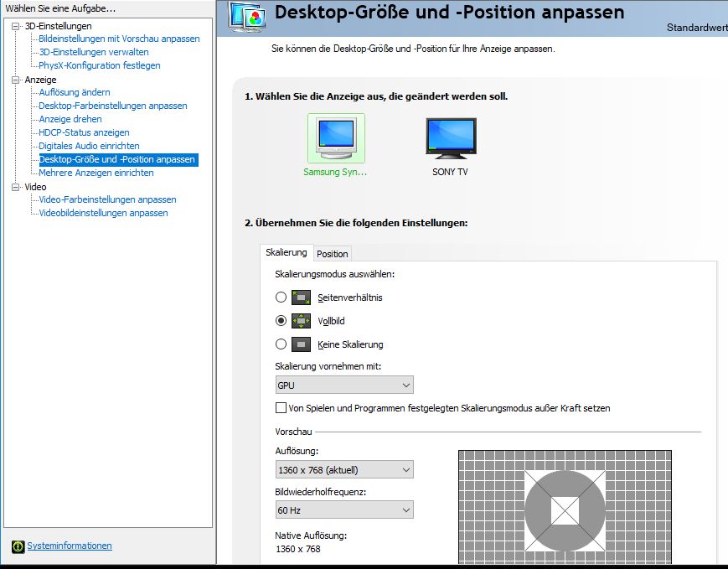This screenshot has height=569, width=728.
Task: Select the SONY TV display icon
Action: (450, 138)
